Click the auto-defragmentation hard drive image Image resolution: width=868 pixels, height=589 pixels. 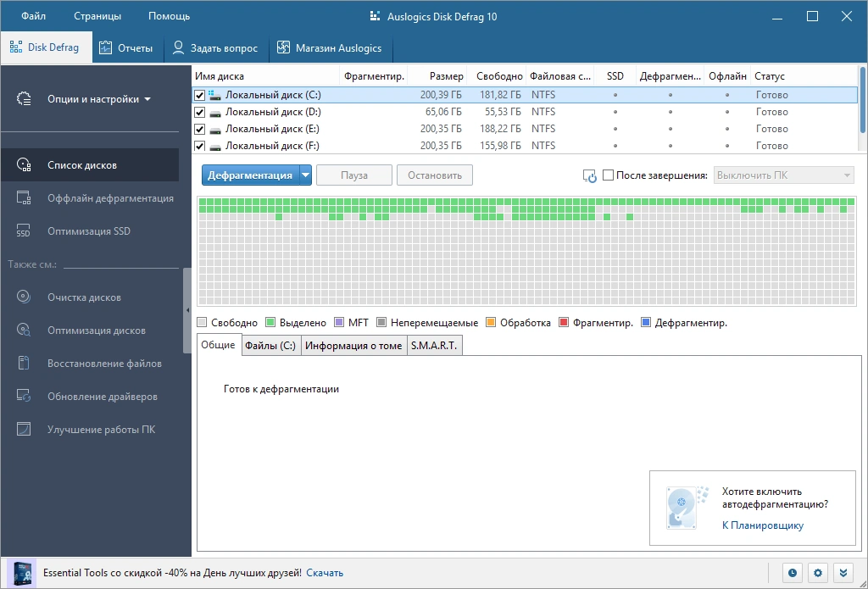687,508
